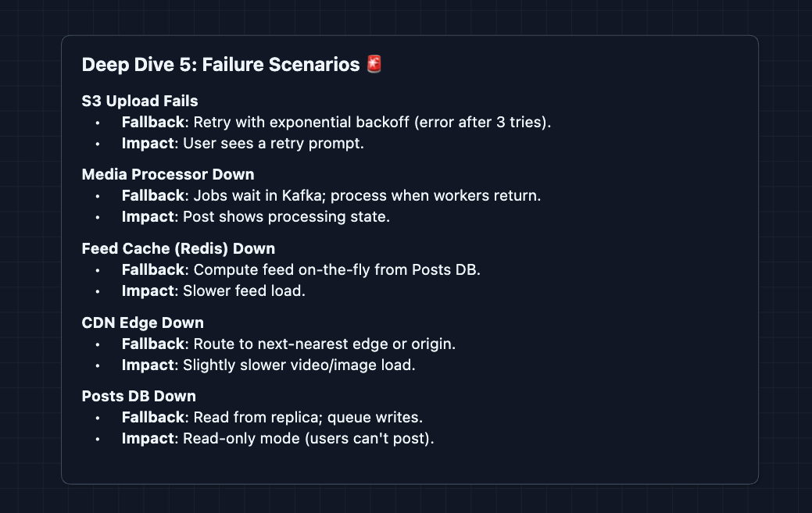The width and height of the screenshot is (812, 513).
Task: Click "Route to next-nearest edge or origin" text
Action: point(324,344)
